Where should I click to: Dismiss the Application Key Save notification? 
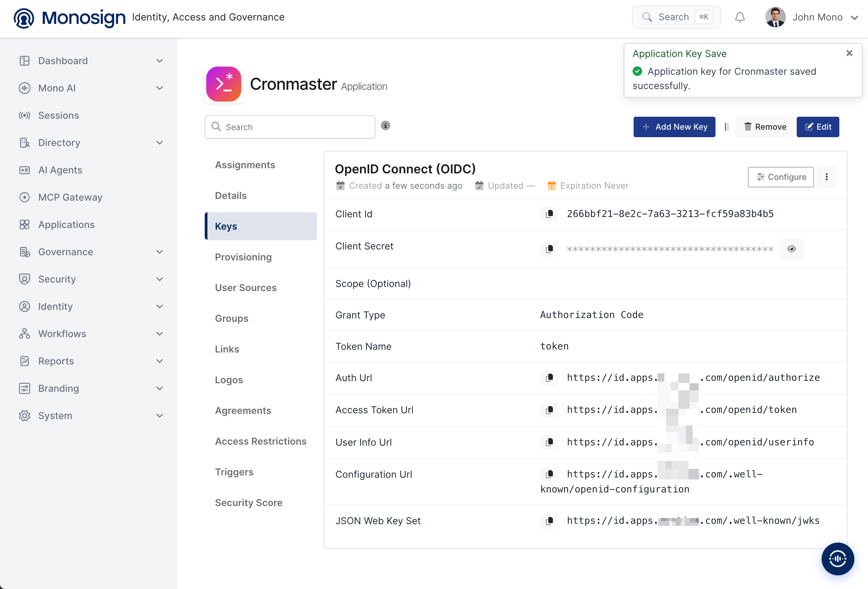849,54
